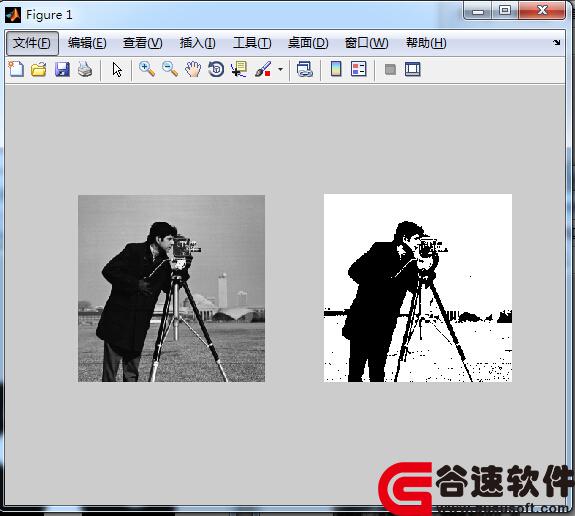Open the 窗口(W) menu

tap(366, 43)
